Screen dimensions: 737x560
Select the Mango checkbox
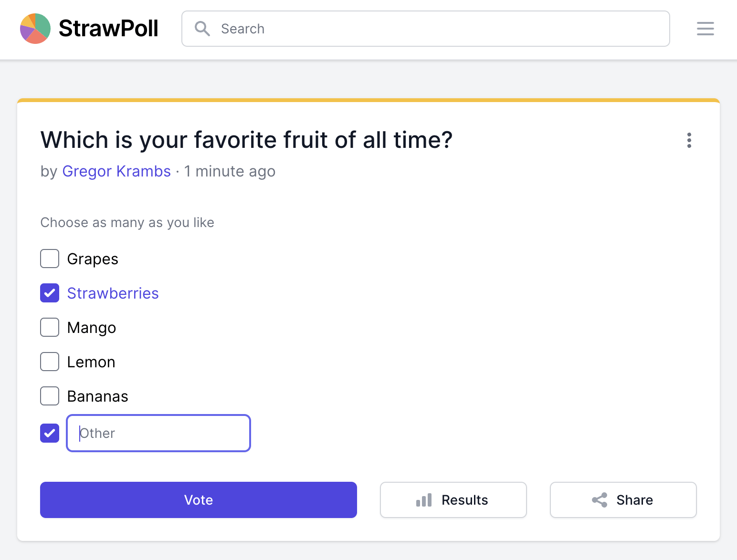point(49,327)
